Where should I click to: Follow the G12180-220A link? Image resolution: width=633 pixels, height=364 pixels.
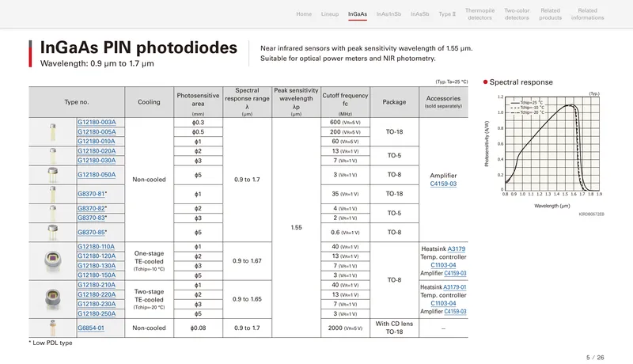97,294
